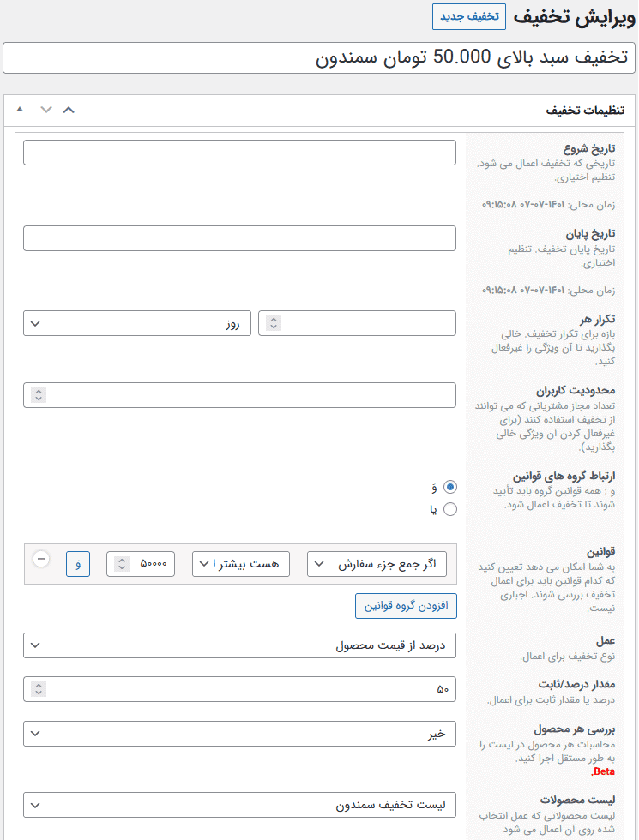Click the وَ add-rule button
Screen dimensions: 639x840
click(x=78, y=564)
